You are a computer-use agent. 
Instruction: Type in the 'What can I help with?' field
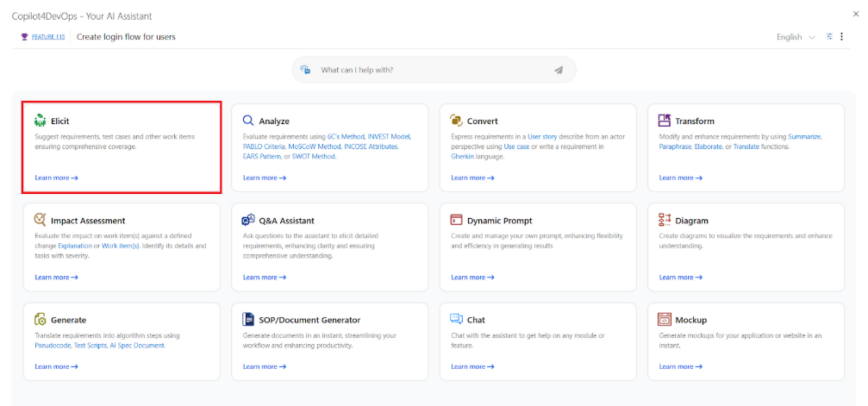[x=434, y=70]
